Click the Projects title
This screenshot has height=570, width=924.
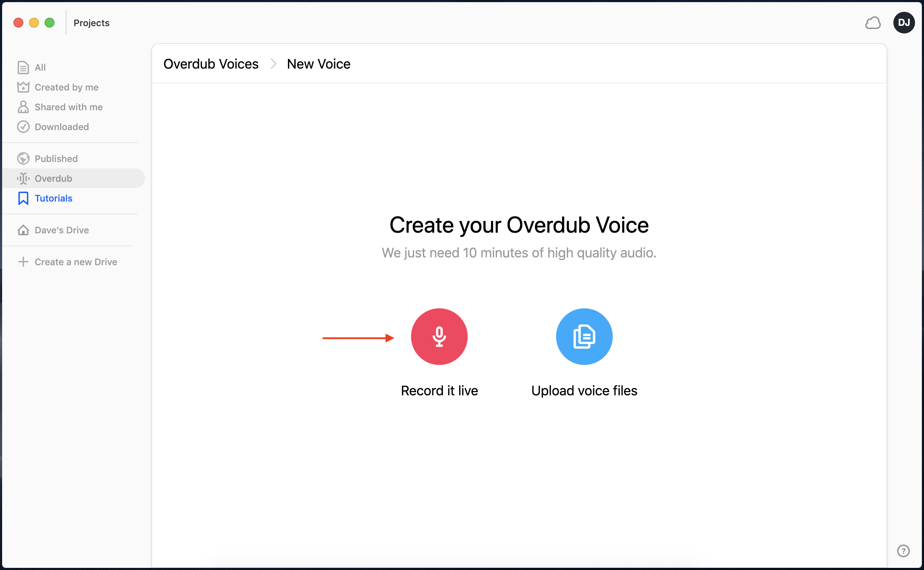tap(91, 23)
